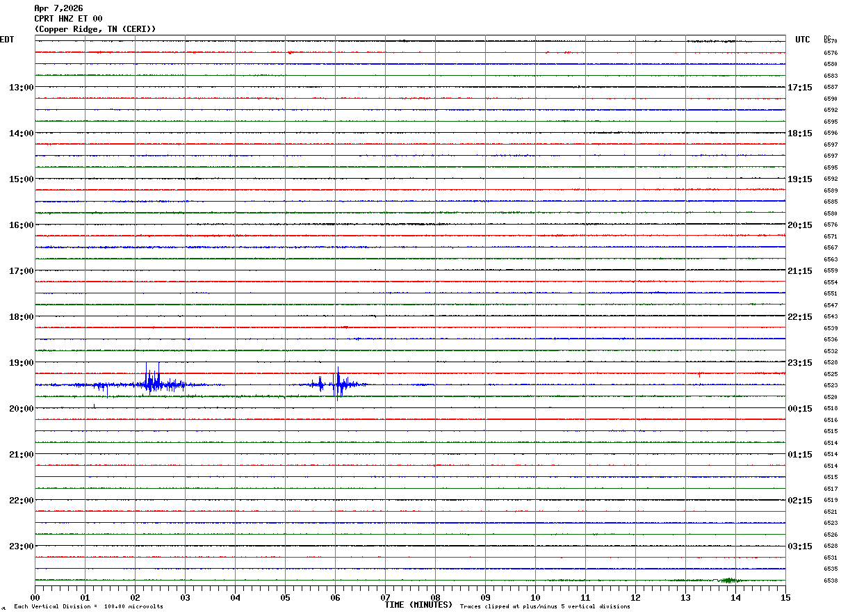Click the 19:00 EDT time label
Image resolution: width=841 pixels, height=616 pixels.
(22, 363)
